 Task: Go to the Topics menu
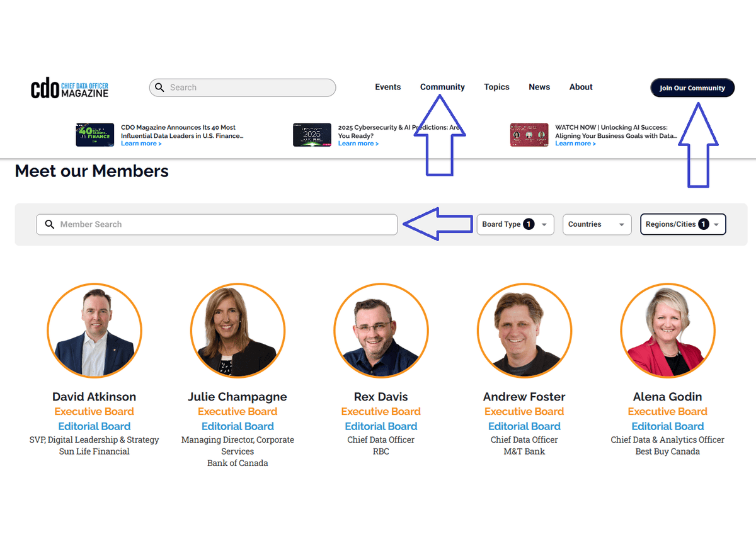[x=496, y=87]
